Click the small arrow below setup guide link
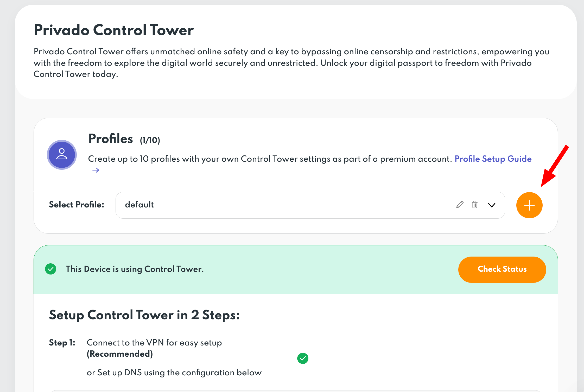The image size is (584, 392). tap(96, 170)
